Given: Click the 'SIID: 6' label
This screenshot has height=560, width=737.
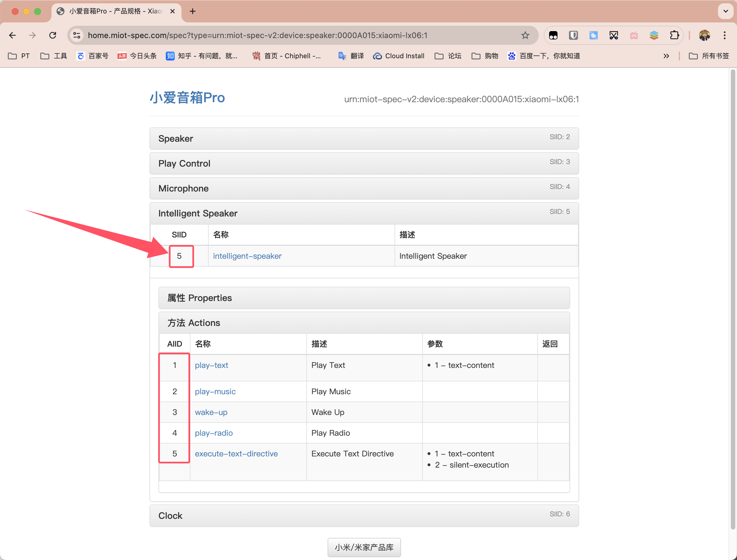Looking at the screenshot, I should (560, 514).
